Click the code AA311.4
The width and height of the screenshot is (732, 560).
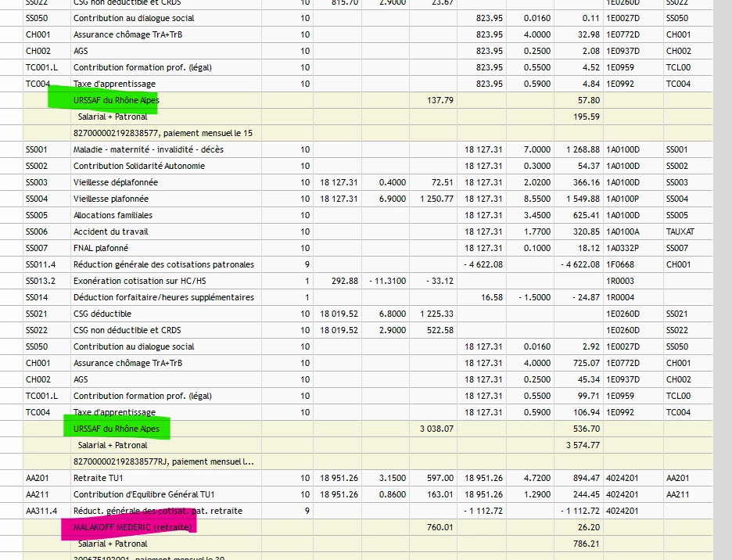41,511
